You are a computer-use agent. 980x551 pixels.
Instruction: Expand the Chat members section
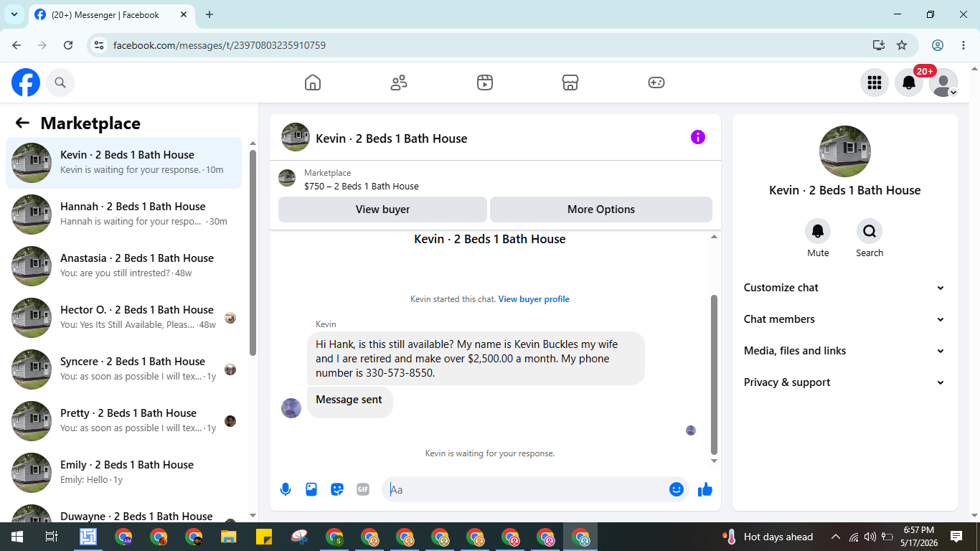coord(845,319)
